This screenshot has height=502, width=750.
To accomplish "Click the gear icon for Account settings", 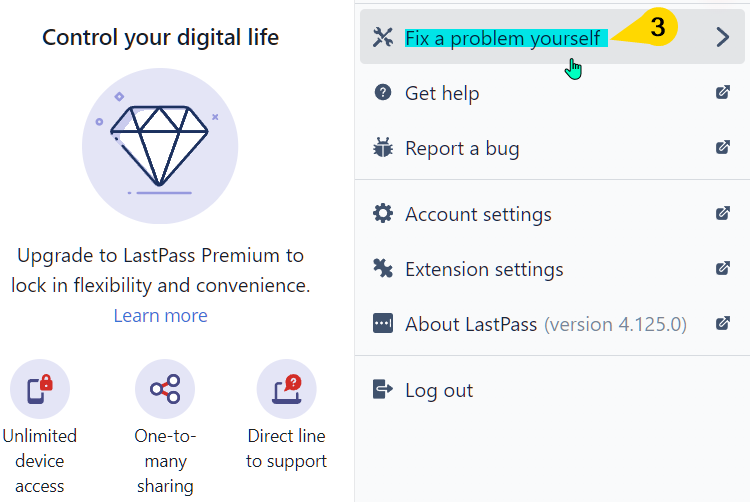I will pos(383,213).
